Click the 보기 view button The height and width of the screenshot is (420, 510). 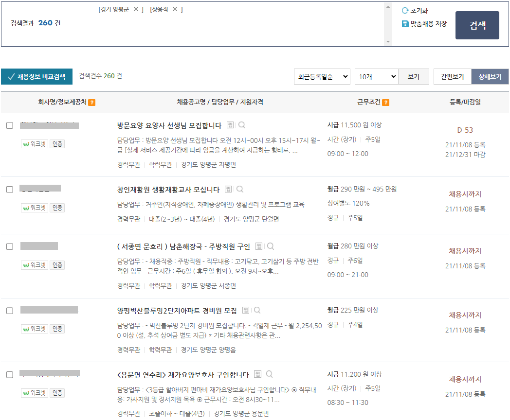[414, 76]
